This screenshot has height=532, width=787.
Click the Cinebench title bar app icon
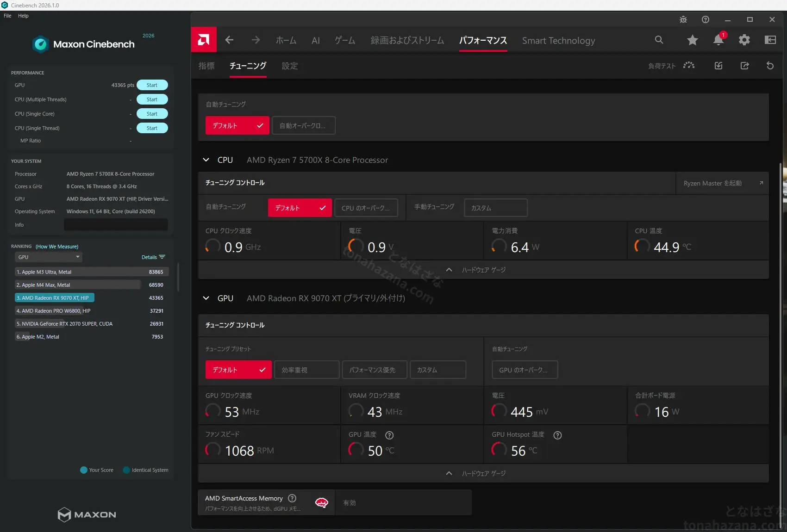click(5, 5)
